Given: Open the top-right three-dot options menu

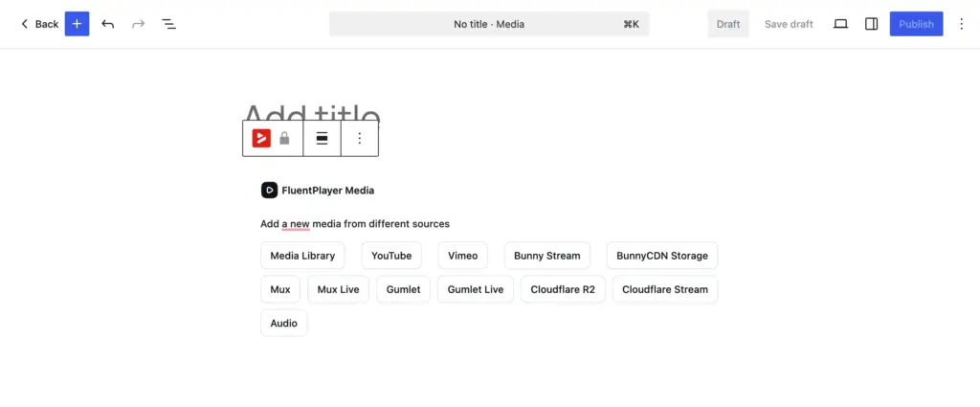Looking at the screenshot, I should click(x=962, y=24).
